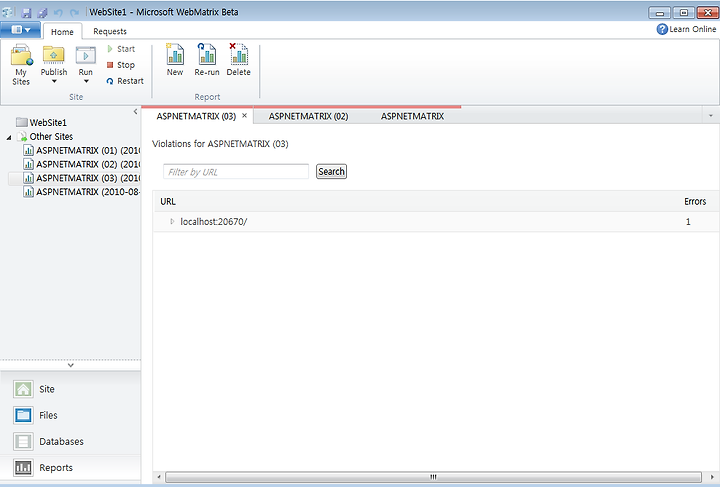Open the Site workspace
The width and height of the screenshot is (720, 487).
point(70,389)
